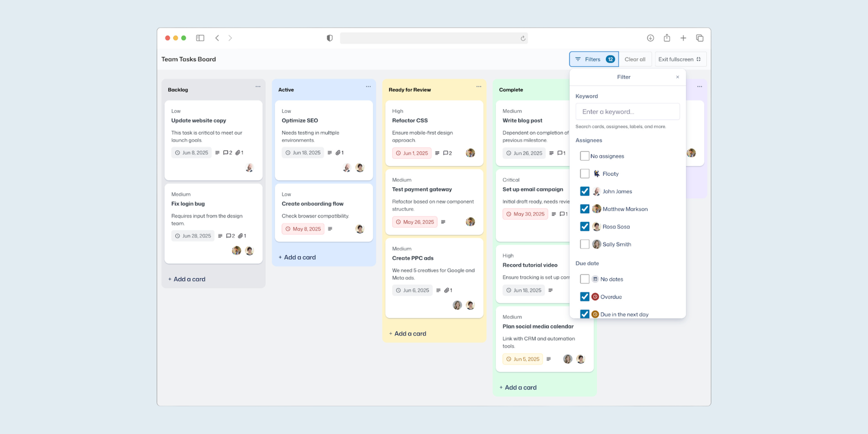Open the browser downloads icon

coord(650,38)
